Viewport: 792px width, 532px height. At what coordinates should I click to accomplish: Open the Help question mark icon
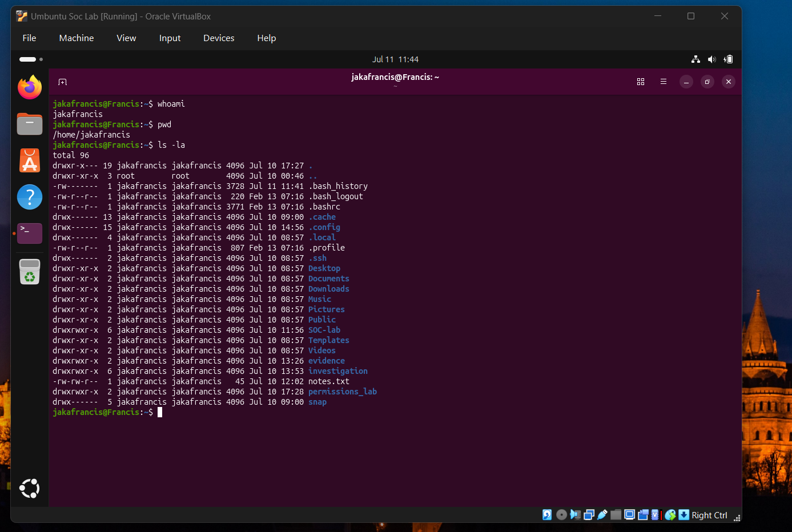30,197
